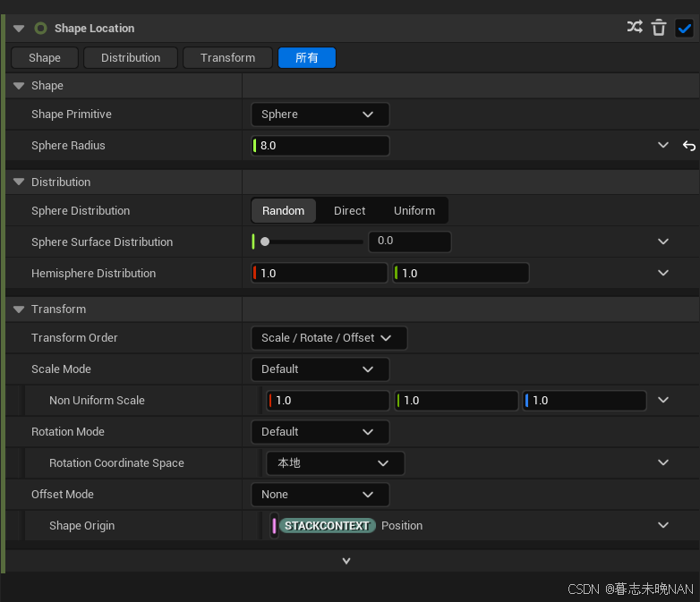The height and width of the screenshot is (602, 700).
Task: Click the Shape filter button
Action: click(x=45, y=58)
